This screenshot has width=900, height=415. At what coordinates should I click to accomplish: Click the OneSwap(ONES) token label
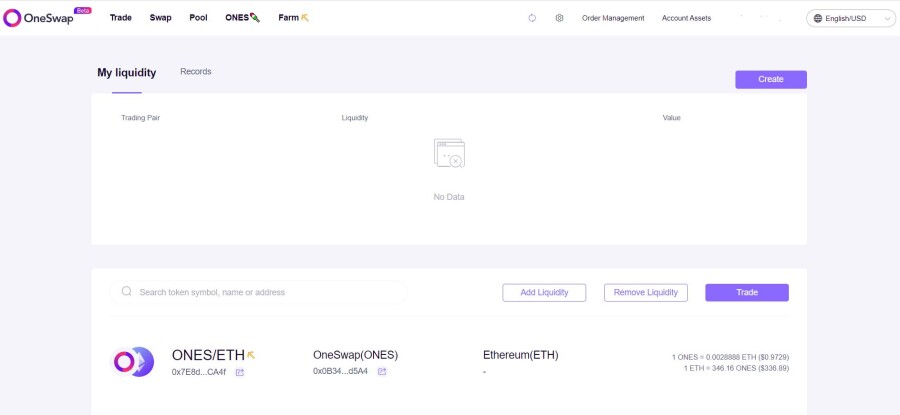(x=355, y=355)
